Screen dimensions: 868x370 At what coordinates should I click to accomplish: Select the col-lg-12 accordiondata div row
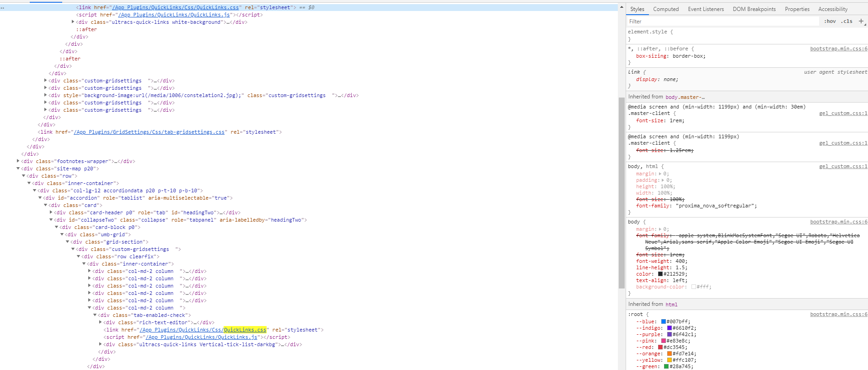tap(121, 190)
